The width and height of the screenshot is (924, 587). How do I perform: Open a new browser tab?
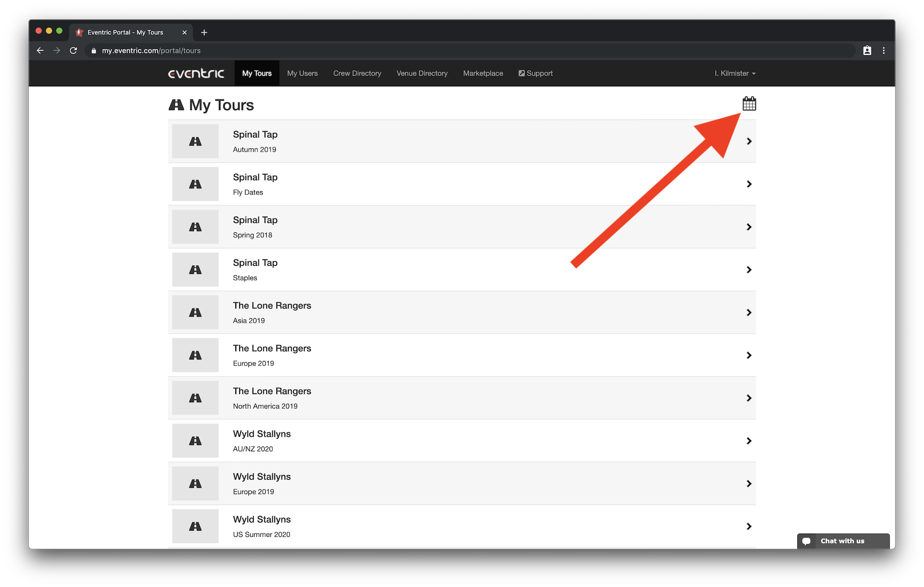204,32
